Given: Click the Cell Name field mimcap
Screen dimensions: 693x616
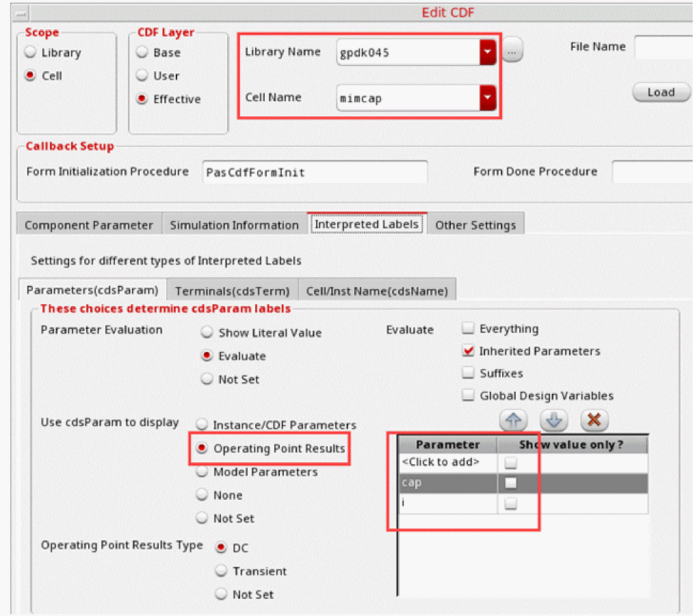Looking at the screenshot, I should tap(408, 98).
